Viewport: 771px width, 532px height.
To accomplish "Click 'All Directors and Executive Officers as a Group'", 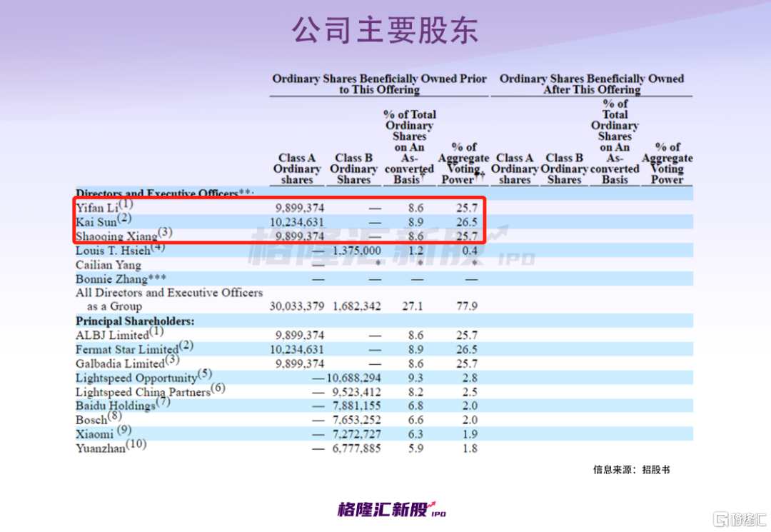I will (x=169, y=299).
